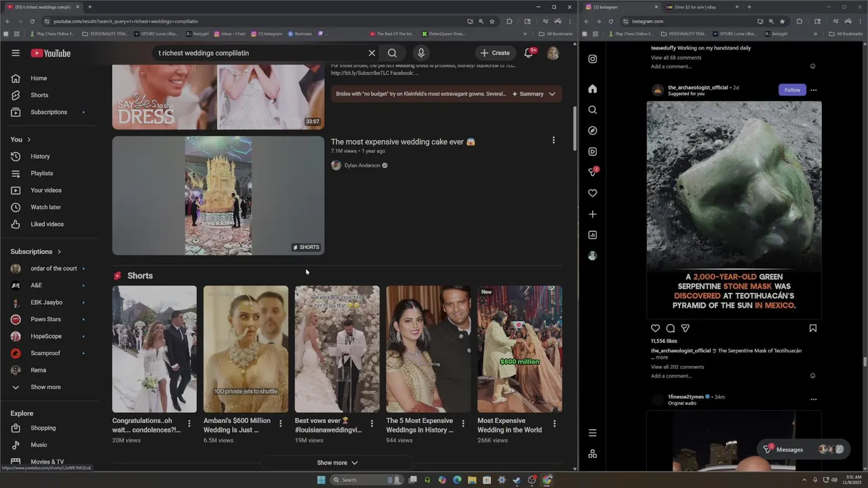Save serpentine mask post with bookmark
This screenshot has height=488, width=868.
click(813, 329)
